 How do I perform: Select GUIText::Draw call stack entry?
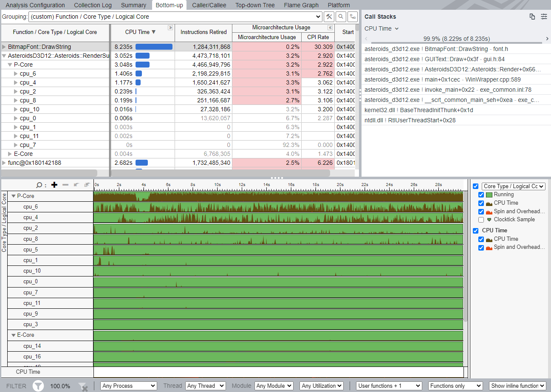pos(434,59)
